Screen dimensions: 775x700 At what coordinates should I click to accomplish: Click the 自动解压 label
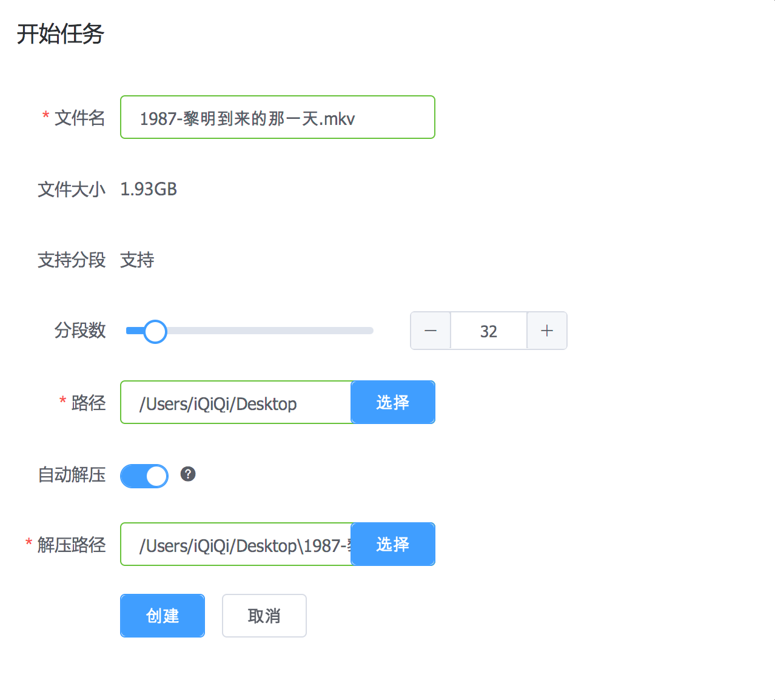pos(72,474)
